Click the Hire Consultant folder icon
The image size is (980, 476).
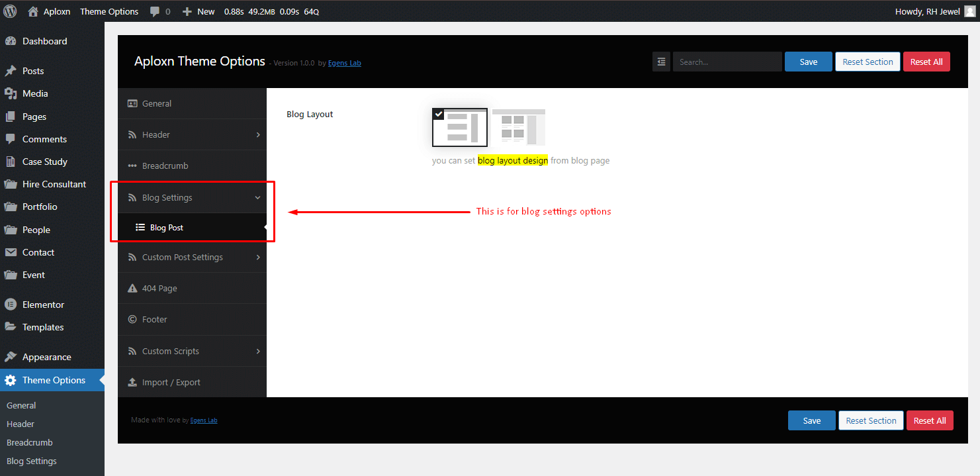tap(11, 184)
